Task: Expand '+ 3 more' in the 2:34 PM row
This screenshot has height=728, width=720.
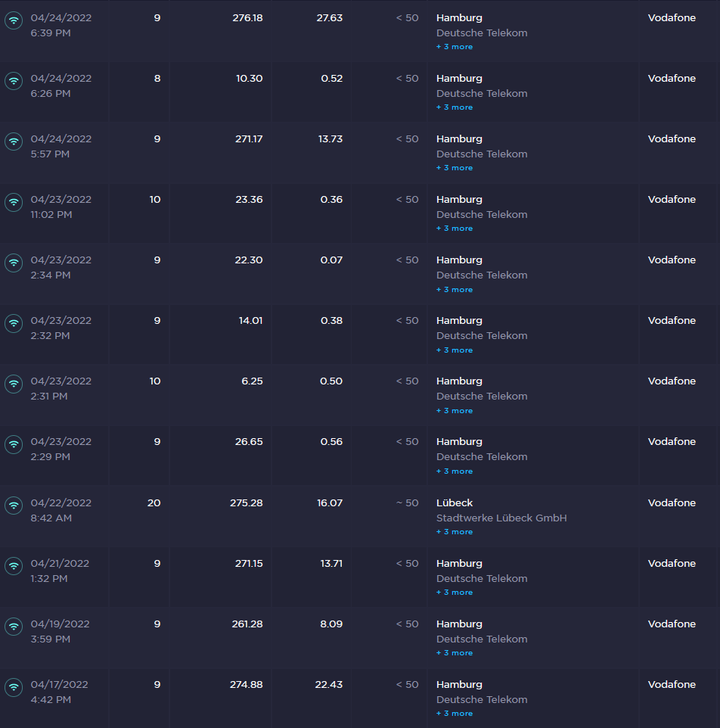Action: click(455, 290)
